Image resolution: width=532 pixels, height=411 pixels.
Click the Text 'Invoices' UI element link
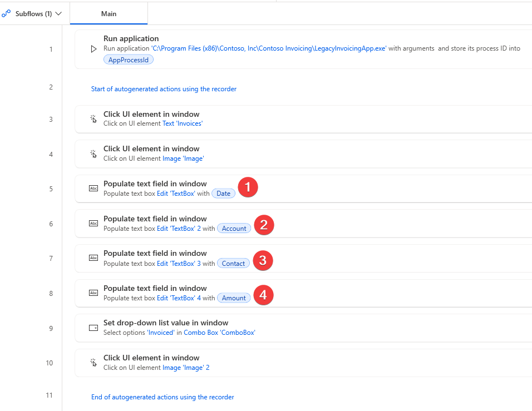tap(183, 123)
